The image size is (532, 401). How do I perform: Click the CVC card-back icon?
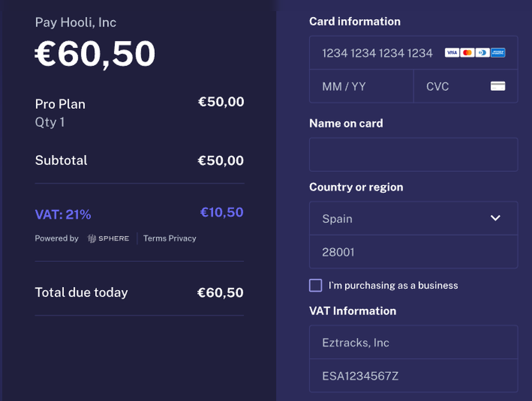pos(498,86)
